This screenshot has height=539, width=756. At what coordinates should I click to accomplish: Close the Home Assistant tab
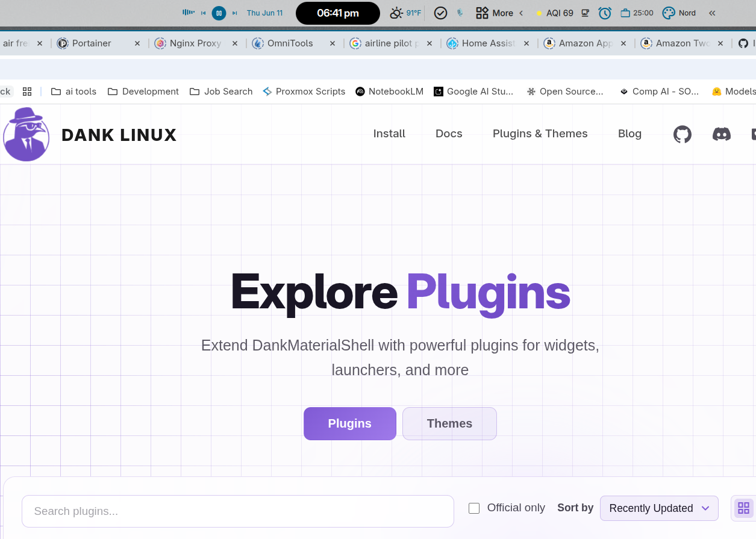click(x=526, y=43)
